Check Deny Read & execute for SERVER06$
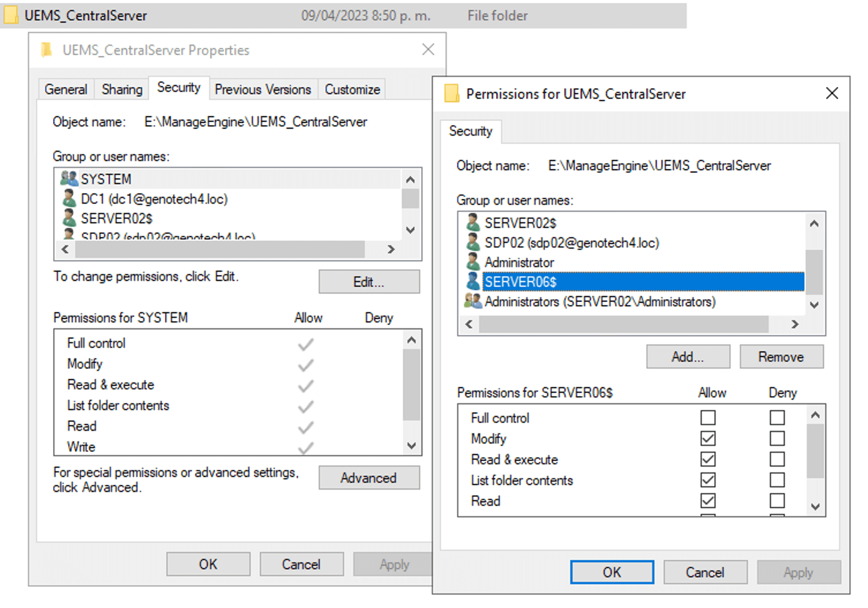 (x=777, y=459)
